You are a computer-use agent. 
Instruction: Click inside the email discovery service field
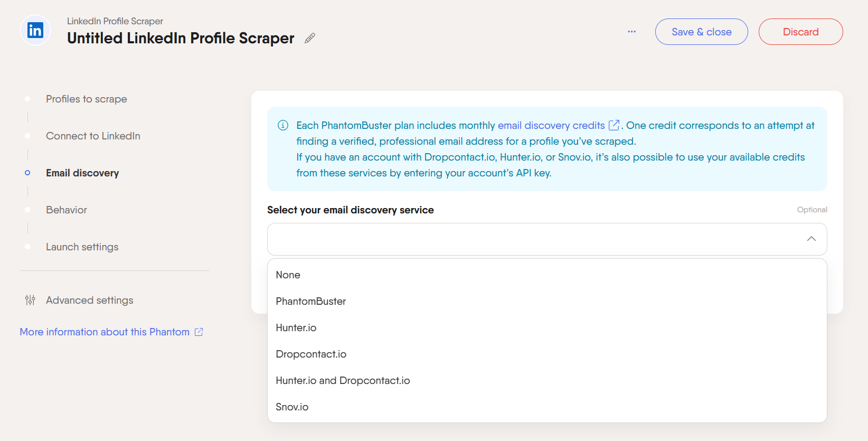[x=528, y=239]
